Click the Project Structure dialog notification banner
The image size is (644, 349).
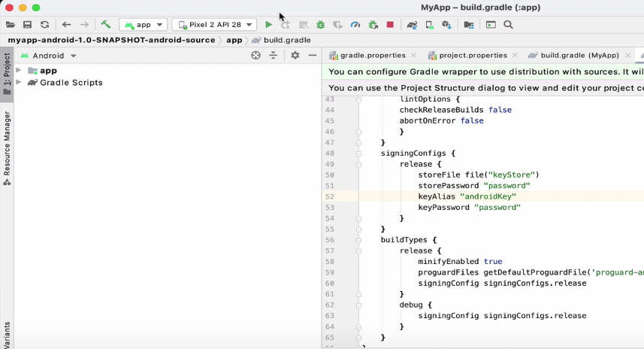(x=483, y=87)
